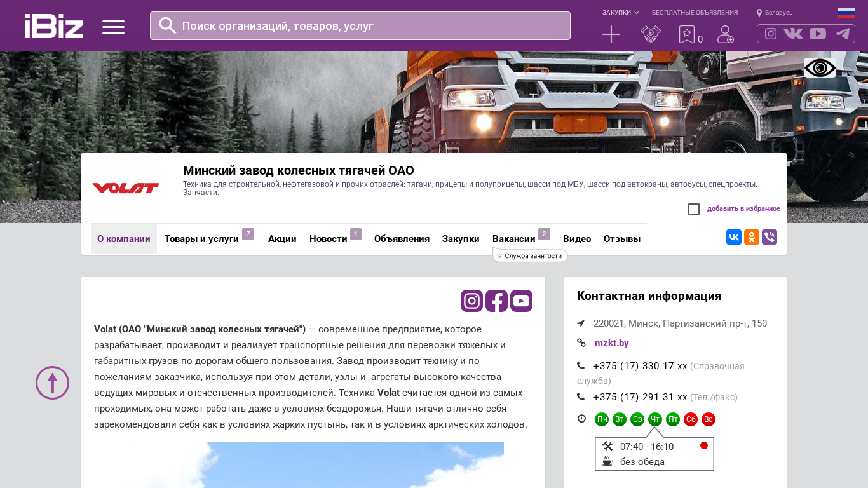Switch language via Russian flag icon

pyautogui.click(x=846, y=13)
